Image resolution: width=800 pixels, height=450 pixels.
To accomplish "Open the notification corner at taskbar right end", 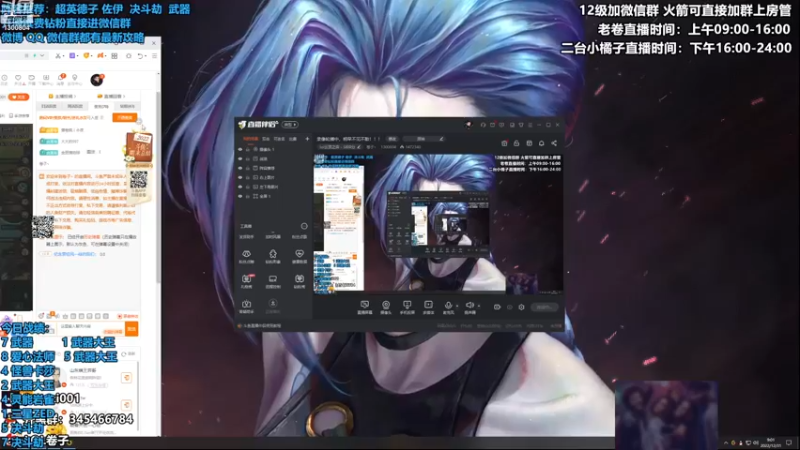I will click(x=789, y=442).
